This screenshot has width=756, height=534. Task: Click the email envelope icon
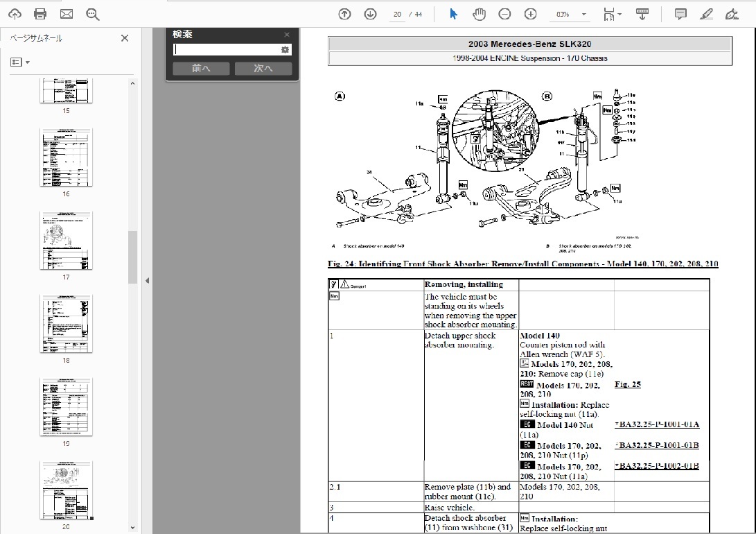[x=67, y=14]
